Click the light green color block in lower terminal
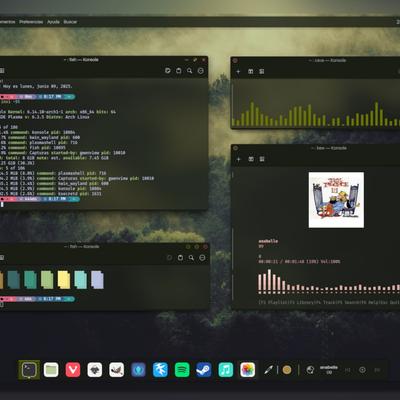The image size is (400, 400). (x=47, y=280)
